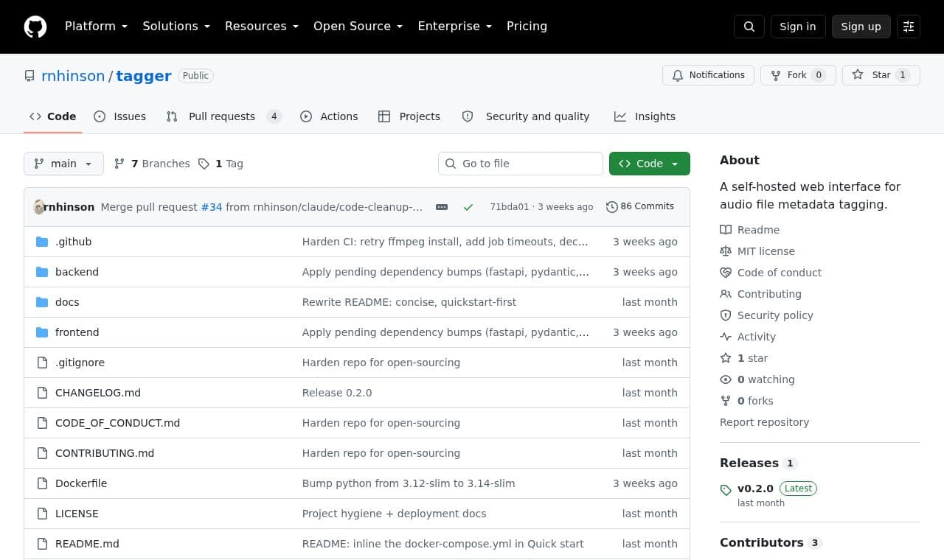The height and width of the screenshot is (560, 944).
Task: Open the search magnifier icon
Action: [749, 27]
